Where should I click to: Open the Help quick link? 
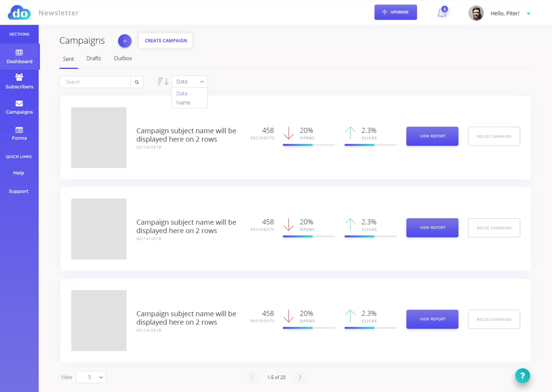tap(18, 173)
